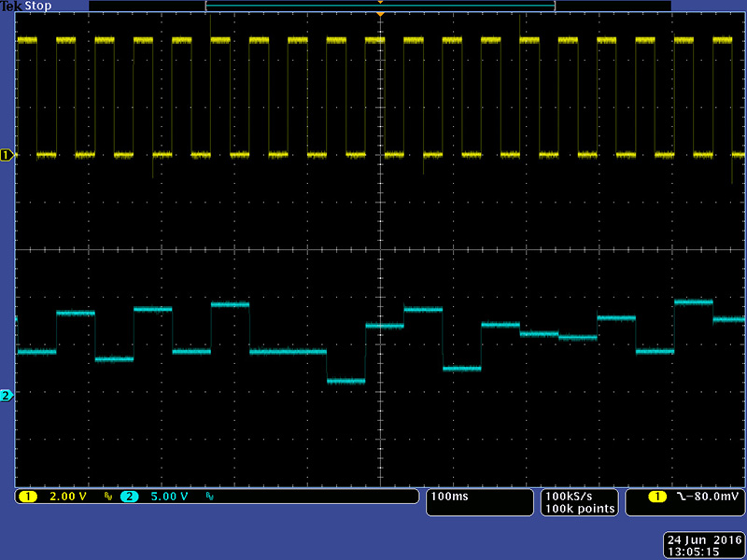Click the -80.0mV trigger level value
This screenshot has height=560, width=747.
[713, 497]
